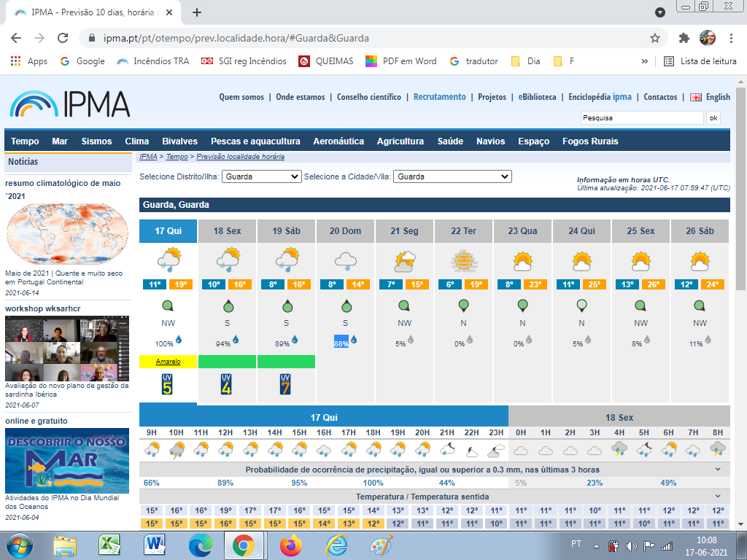Reload the page in Chrome

tap(63, 38)
